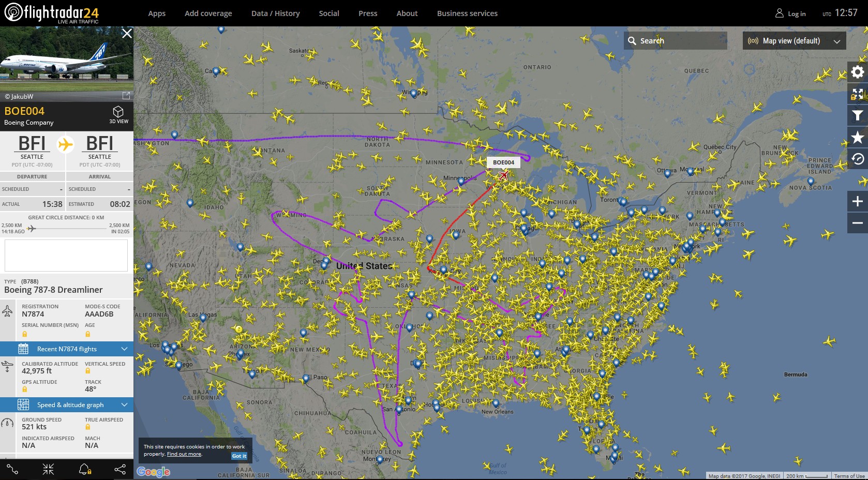Expand Recent N7874 flights section
The image size is (868, 480).
coord(66,349)
